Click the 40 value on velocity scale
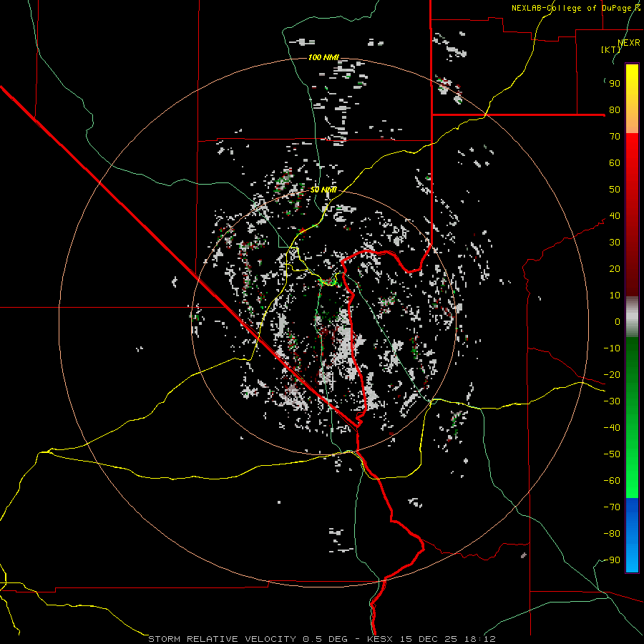 [615, 216]
